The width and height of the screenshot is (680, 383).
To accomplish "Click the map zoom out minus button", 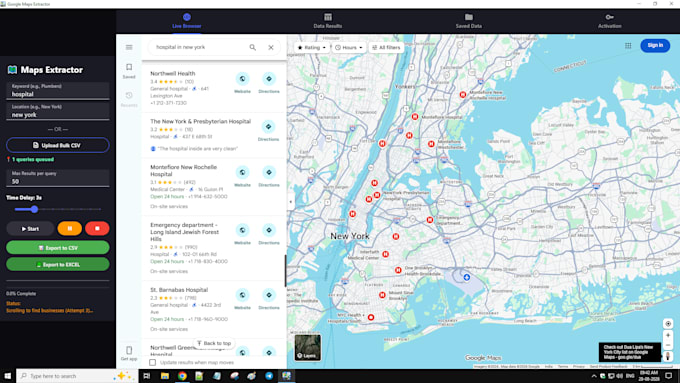I will coord(668,345).
